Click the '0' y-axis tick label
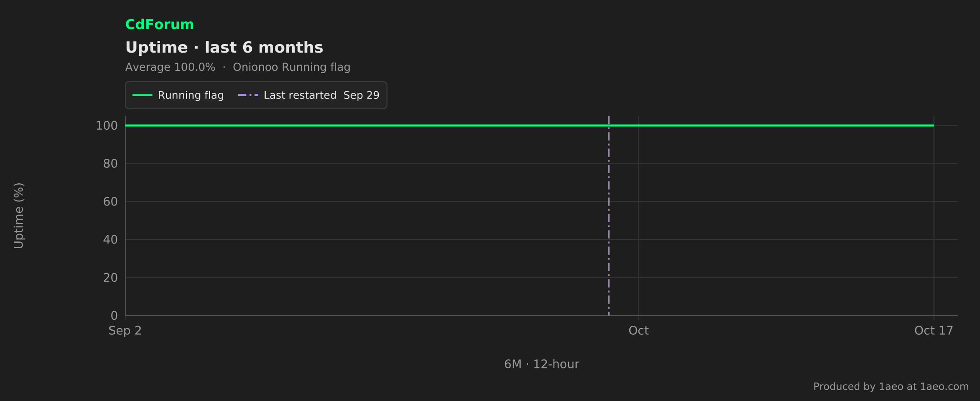This screenshot has height=401, width=980. [114, 316]
